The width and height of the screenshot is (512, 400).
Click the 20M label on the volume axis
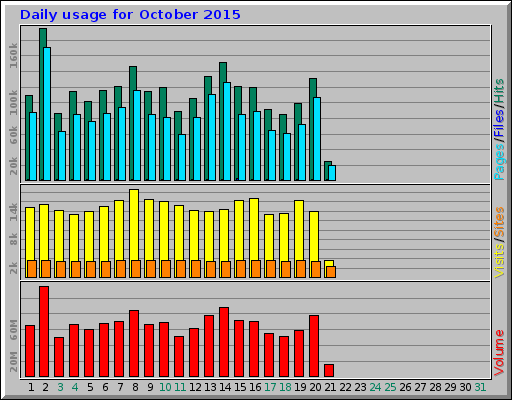13,362
